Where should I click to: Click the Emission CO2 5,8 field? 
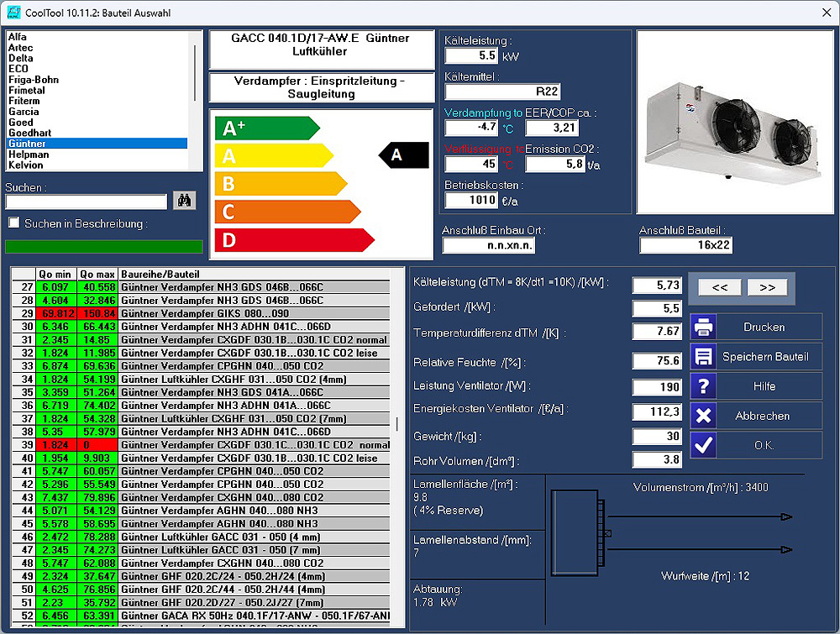[x=555, y=164]
